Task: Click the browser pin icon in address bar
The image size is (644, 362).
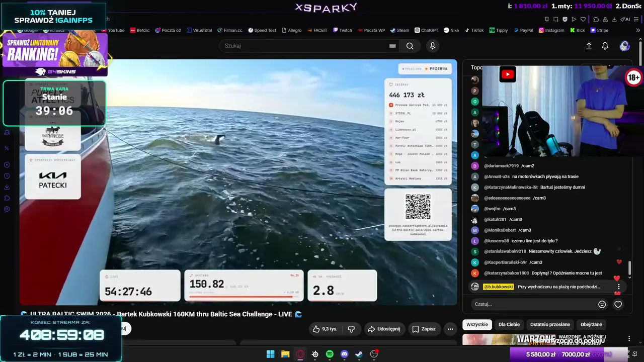Action: [547, 19]
